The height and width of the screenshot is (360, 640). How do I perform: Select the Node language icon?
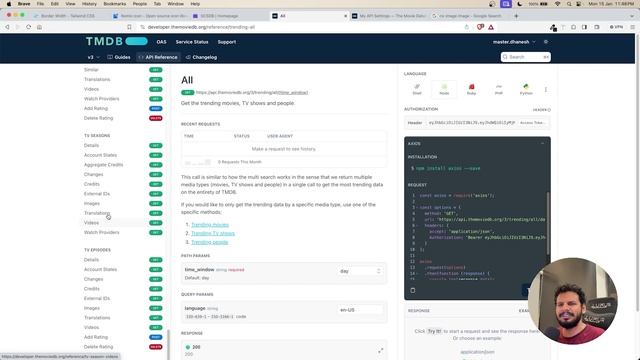[x=444, y=89]
